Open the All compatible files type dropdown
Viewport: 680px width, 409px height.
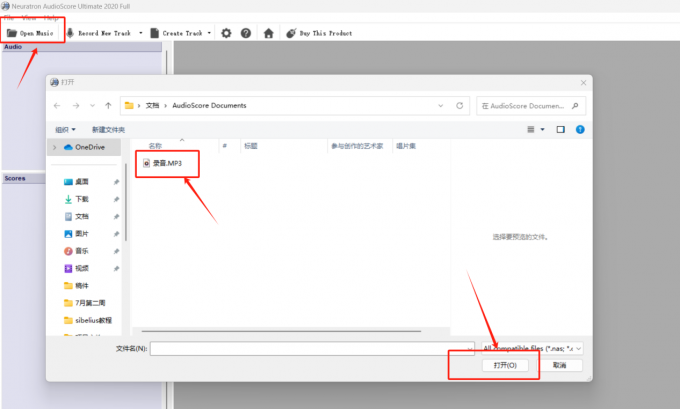click(x=532, y=349)
